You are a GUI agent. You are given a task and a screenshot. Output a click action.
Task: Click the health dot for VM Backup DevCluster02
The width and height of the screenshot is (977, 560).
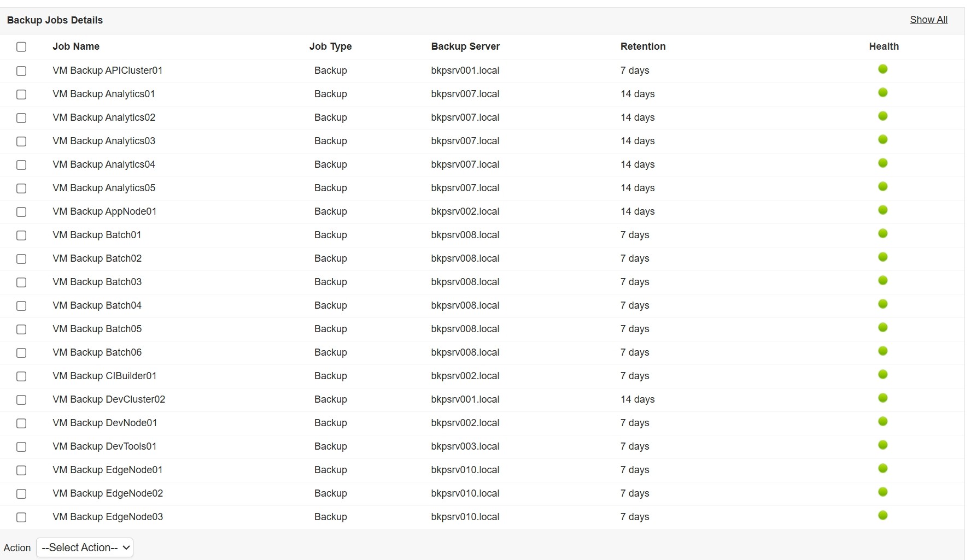click(883, 398)
